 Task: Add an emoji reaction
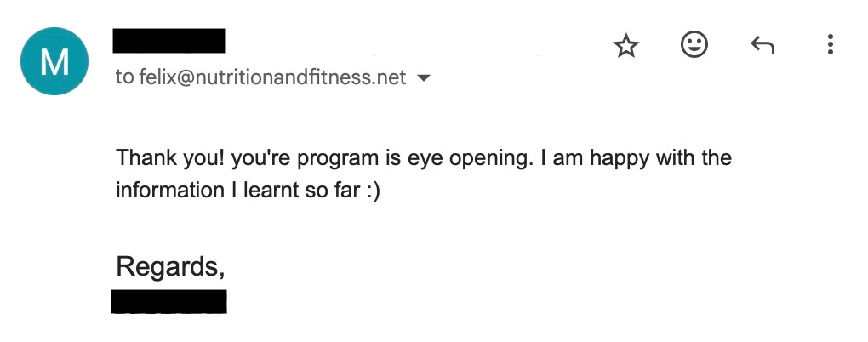pos(694,45)
